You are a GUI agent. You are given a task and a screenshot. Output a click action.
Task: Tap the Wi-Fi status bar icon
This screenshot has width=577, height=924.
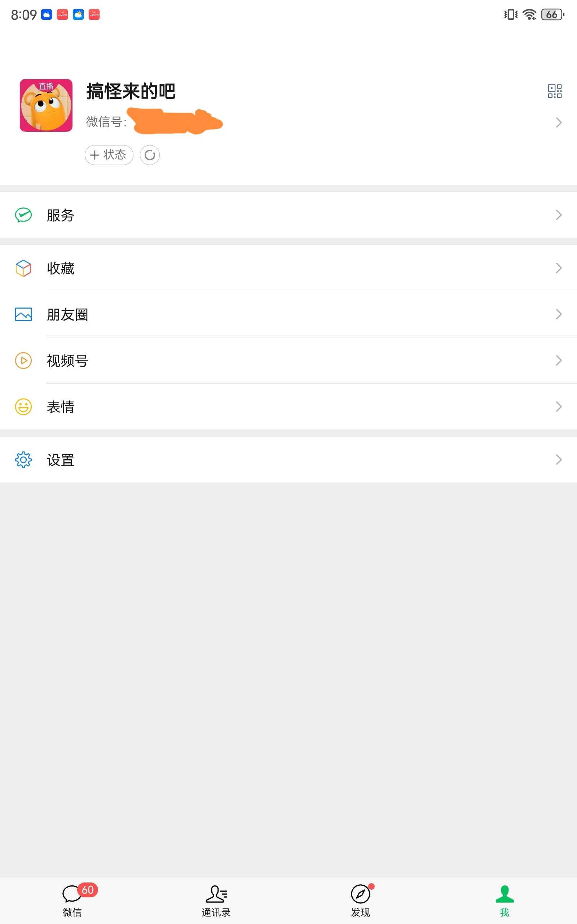529,15
